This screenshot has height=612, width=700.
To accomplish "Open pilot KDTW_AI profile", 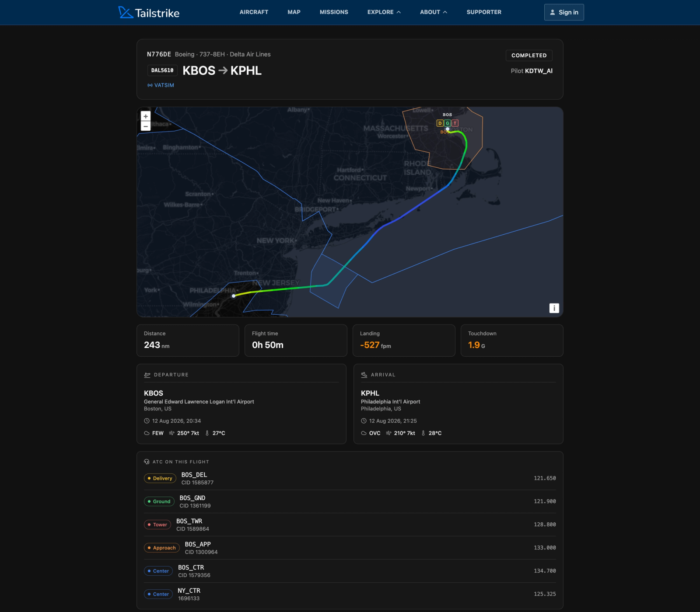I will [x=539, y=71].
